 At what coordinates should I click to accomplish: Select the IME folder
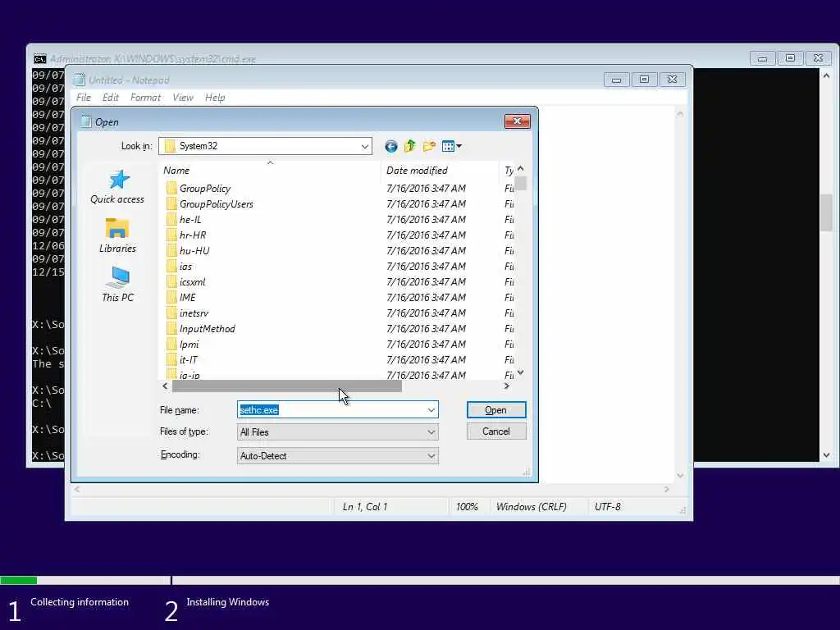181,297
